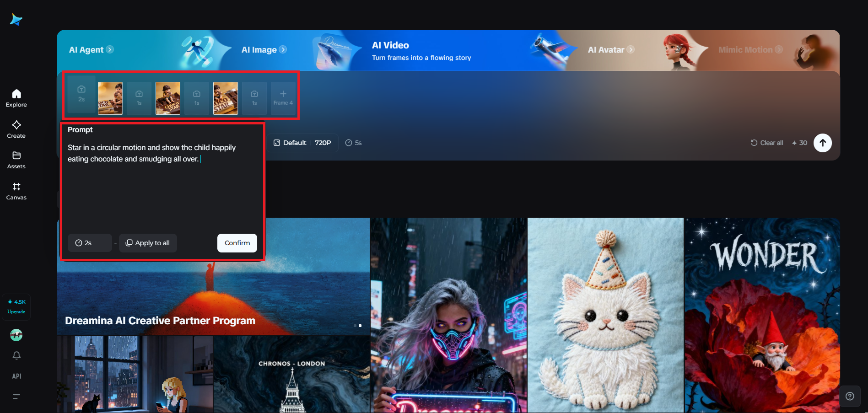Image resolution: width=868 pixels, height=413 pixels.
Task: Open the 2s frame duration selector
Action: click(x=90, y=243)
